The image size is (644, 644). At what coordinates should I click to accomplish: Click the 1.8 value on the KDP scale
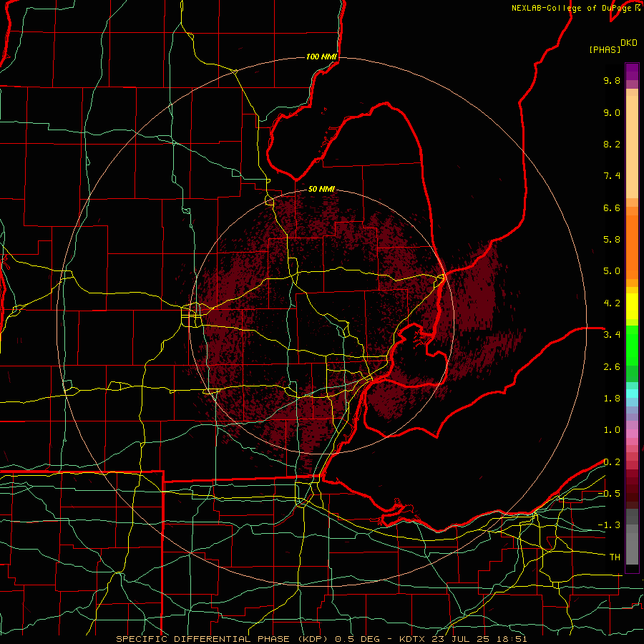pos(612,399)
